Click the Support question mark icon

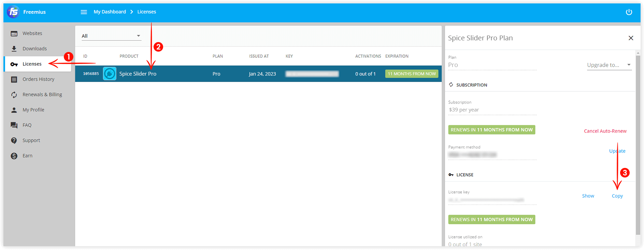click(14, 141)
